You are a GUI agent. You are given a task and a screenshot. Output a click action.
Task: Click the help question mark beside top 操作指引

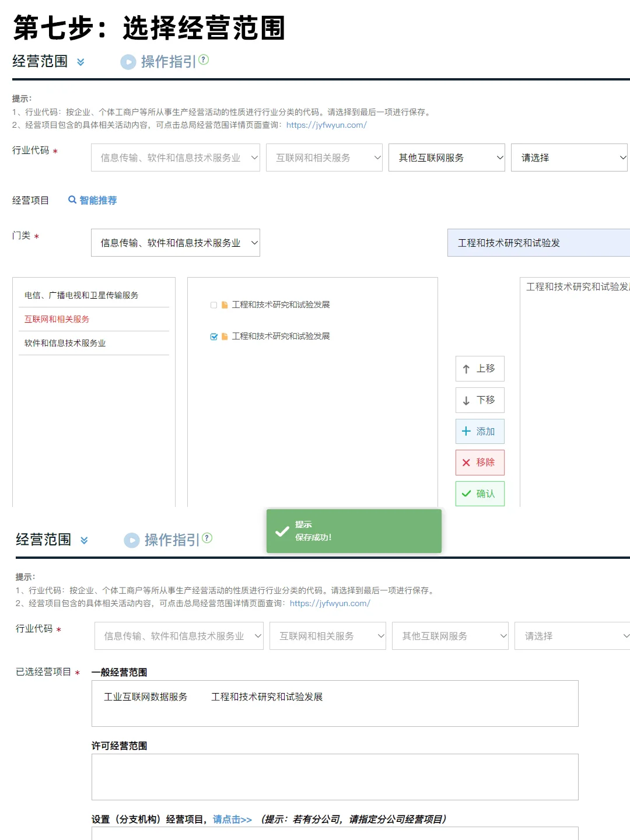pos(204,60)
